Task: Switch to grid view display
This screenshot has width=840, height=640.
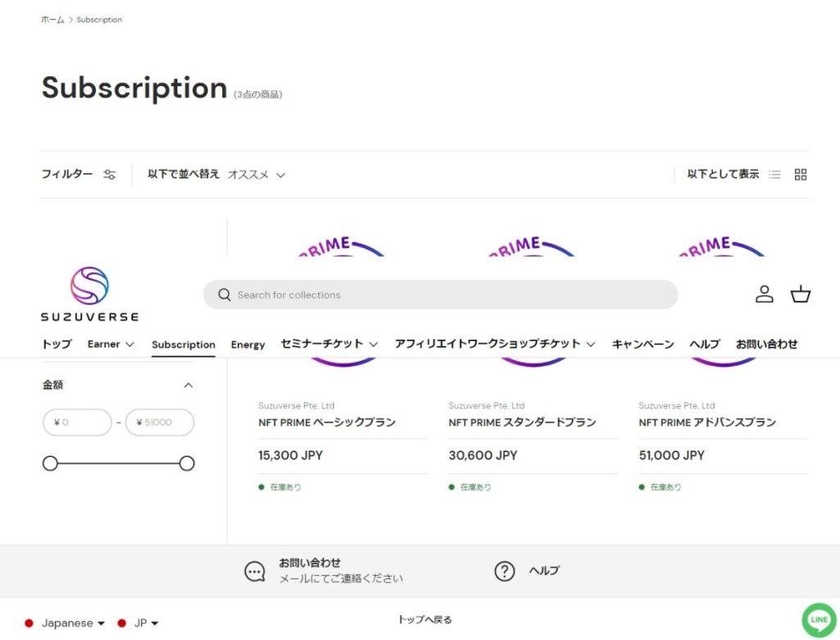Action: [800, 174]
